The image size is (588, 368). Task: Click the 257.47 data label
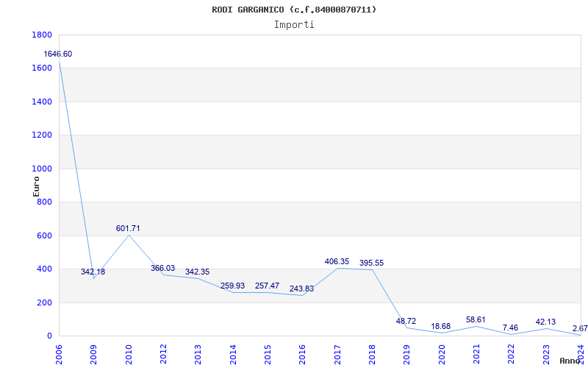[267, 286]
